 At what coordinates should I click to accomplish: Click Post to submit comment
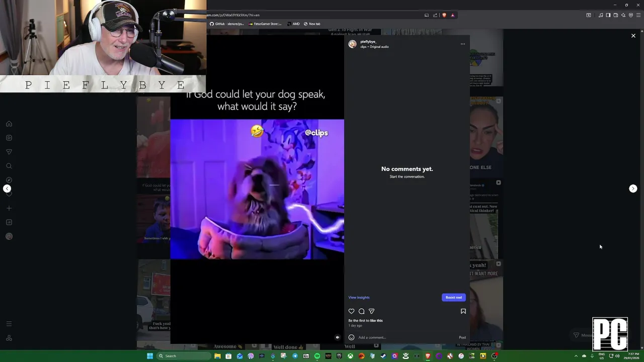(x=462, y=337)
